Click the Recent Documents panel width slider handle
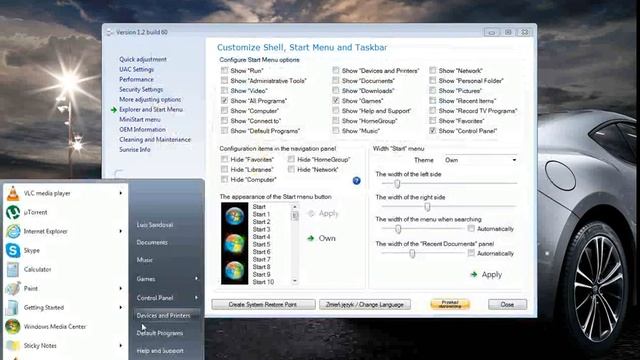This screenshot has height=360, width=640. coord(412,253)
